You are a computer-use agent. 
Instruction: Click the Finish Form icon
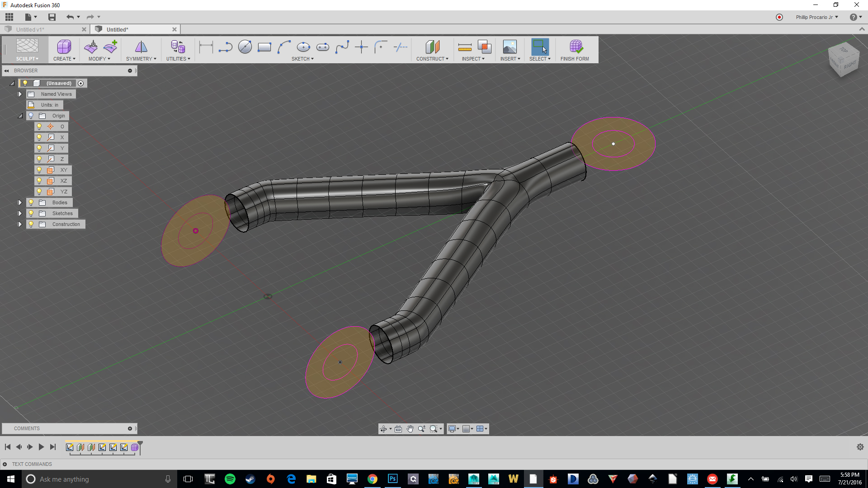[576, 47]
